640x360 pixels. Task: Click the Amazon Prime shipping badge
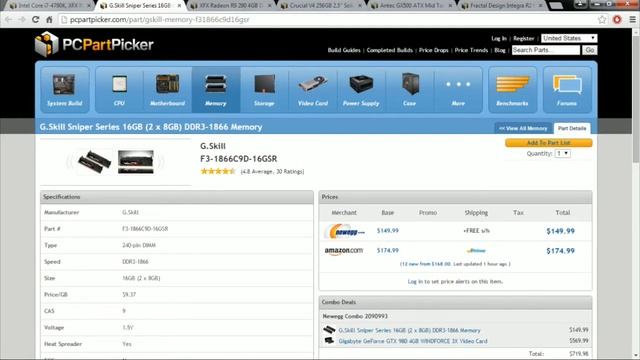point(476,251)
